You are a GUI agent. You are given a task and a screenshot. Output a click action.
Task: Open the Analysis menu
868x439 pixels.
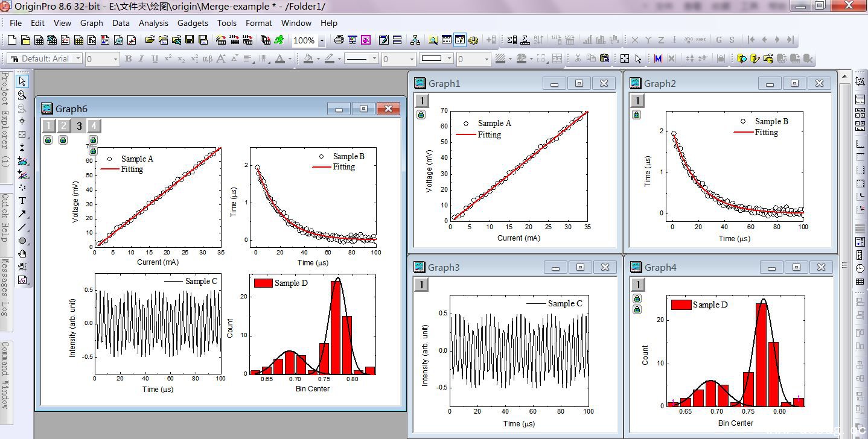point(153,23)
